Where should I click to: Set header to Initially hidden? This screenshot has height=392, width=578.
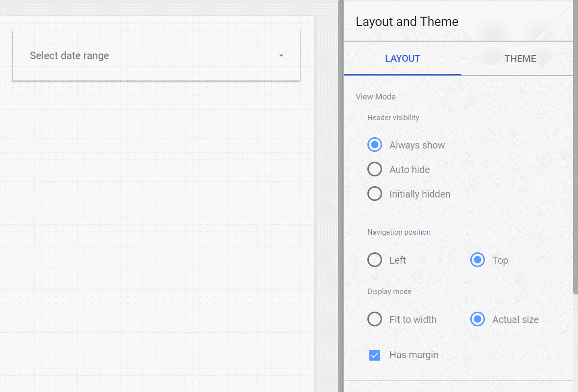[x=375, y=194]
